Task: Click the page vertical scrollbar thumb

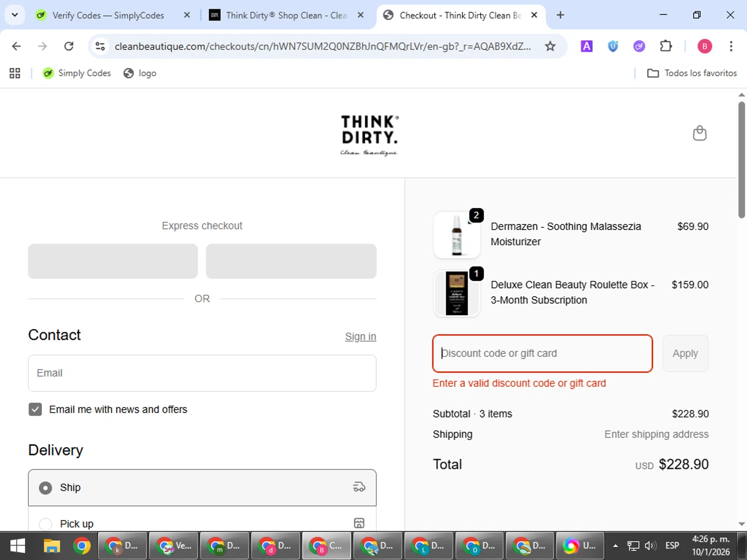Action: click(742, 159)
